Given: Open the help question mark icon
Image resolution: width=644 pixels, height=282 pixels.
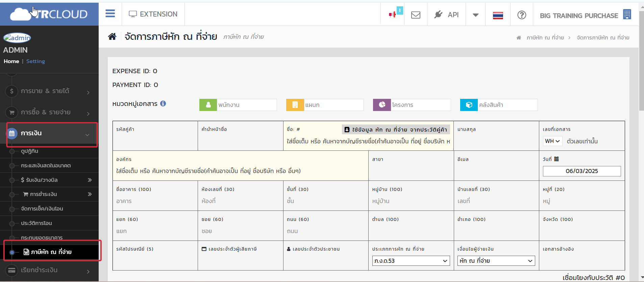Looking at the screenshot, I should (521, 15).
